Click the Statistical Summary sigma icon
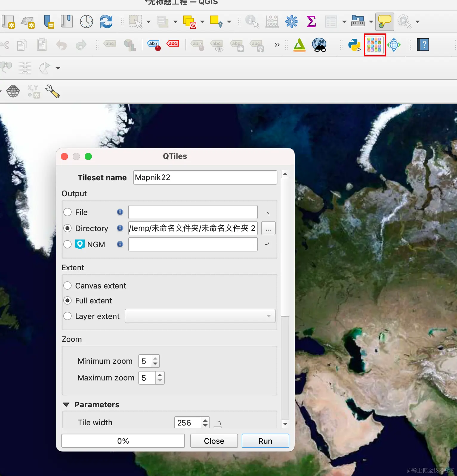457x476 pixels. (311, 22)
